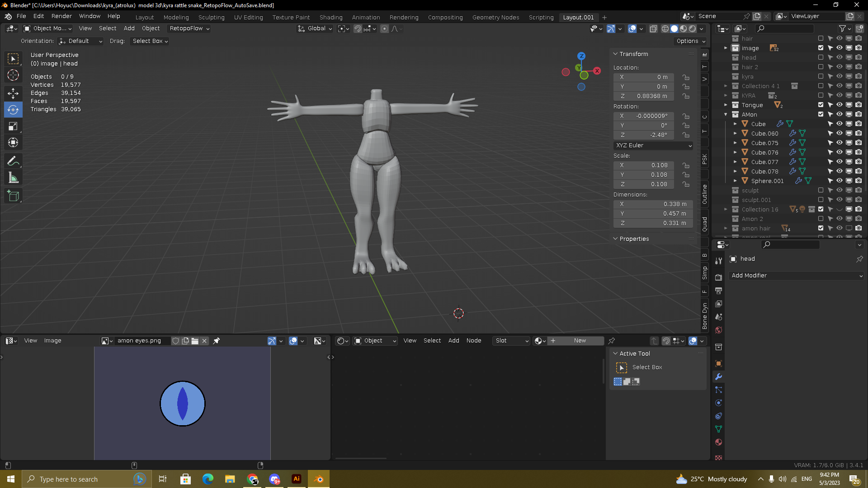This screenshot has width=868, height=488.
Task: Hide Cube.060 with eye icon
Action: [x=840, y=133]
